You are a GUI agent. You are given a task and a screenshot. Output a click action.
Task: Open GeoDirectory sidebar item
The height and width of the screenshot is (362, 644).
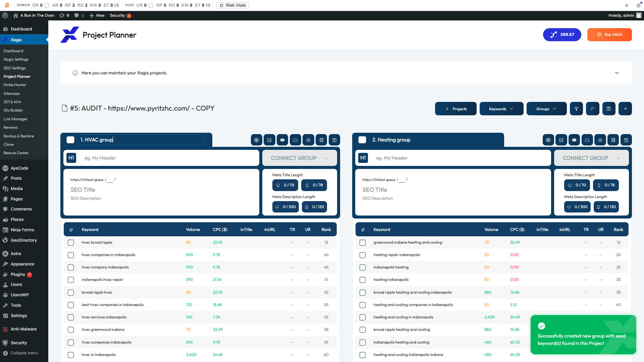tap(23, 240)
